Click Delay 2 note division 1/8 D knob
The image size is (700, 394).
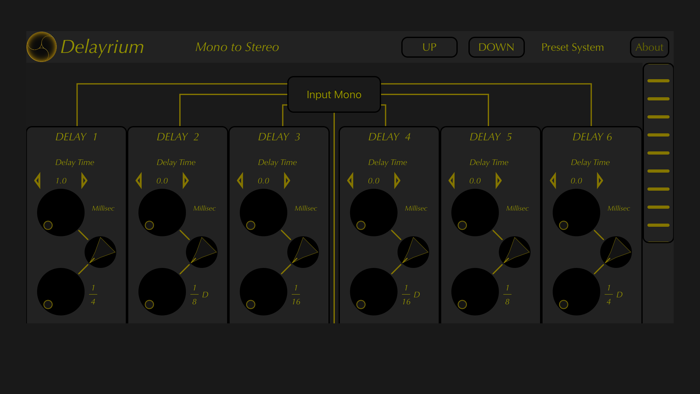click(x=162, y=291)
